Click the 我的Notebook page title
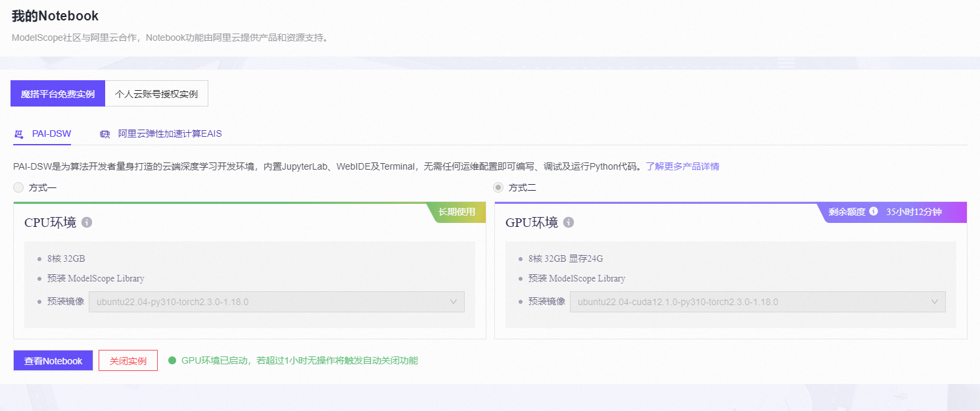 pyautogui.click(x=55, y=16)
